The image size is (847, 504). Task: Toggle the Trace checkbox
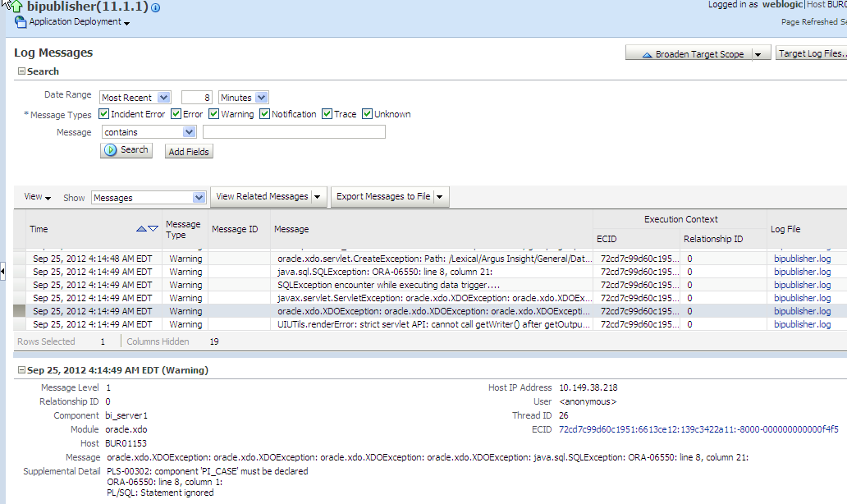click(x=327, y=114)
